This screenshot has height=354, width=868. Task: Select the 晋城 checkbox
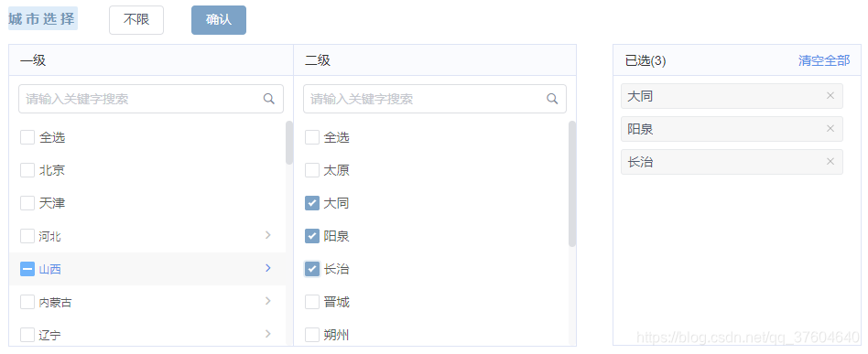[x=312, y=302]
